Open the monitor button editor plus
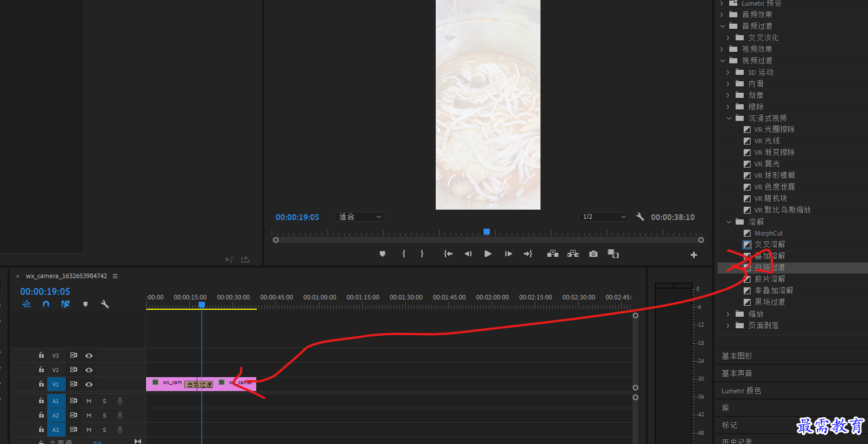The width and height of the screenshot is (868, 444). [x=694, y=255]
